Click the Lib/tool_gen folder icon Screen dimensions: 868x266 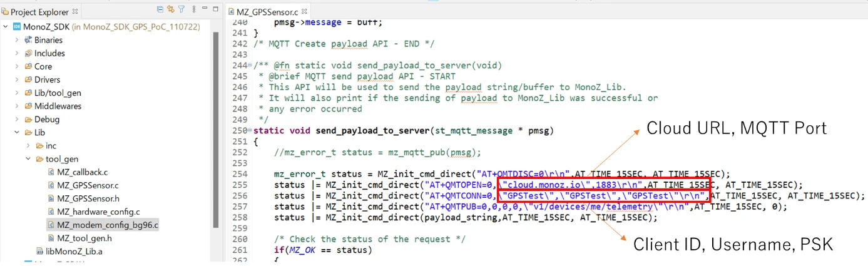28,93
